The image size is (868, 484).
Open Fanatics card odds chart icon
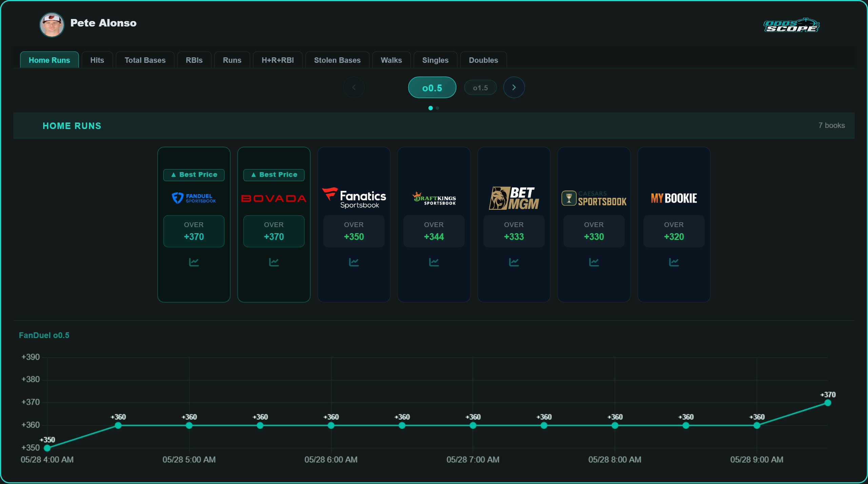click(354, 262)
